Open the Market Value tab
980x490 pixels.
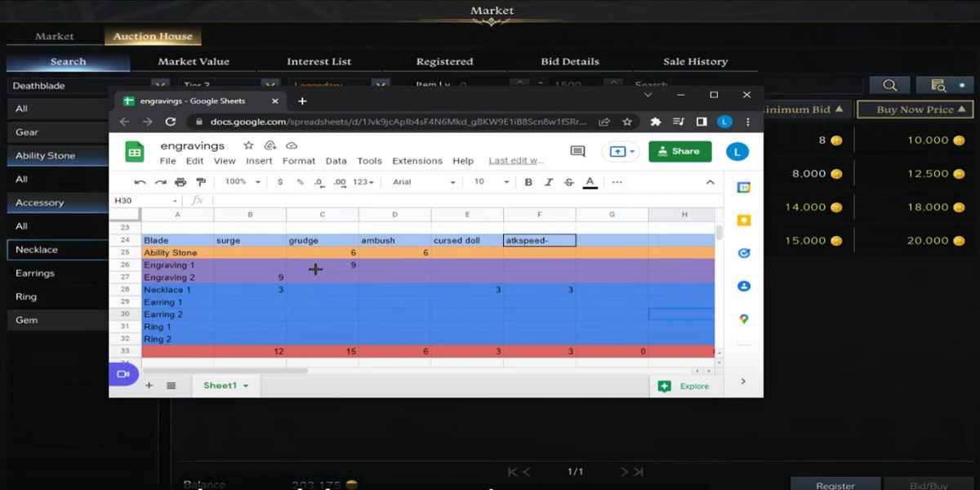click(194, 61)
